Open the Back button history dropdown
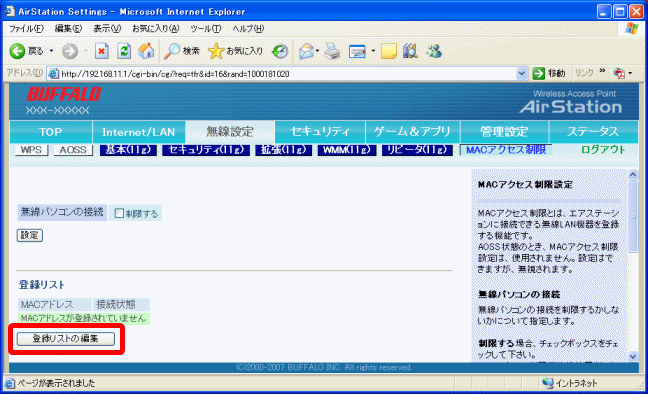648x394 pixels. click(51, 51)
